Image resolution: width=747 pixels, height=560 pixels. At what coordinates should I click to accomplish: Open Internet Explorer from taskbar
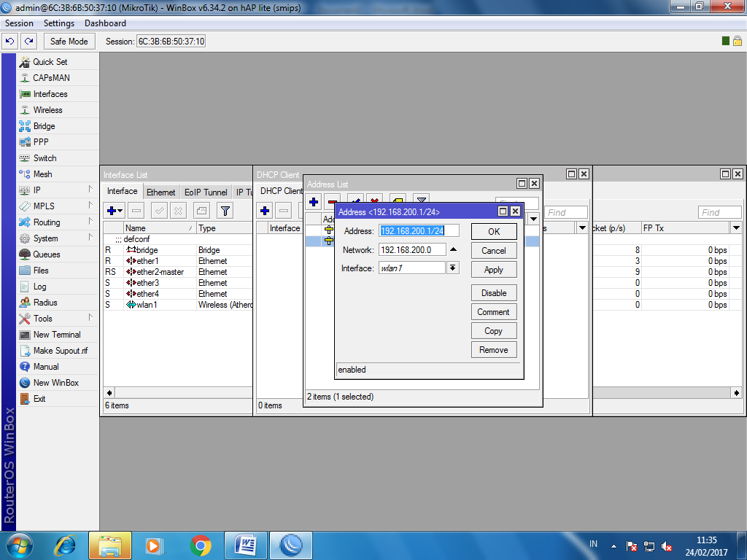(x=65, y=545)
